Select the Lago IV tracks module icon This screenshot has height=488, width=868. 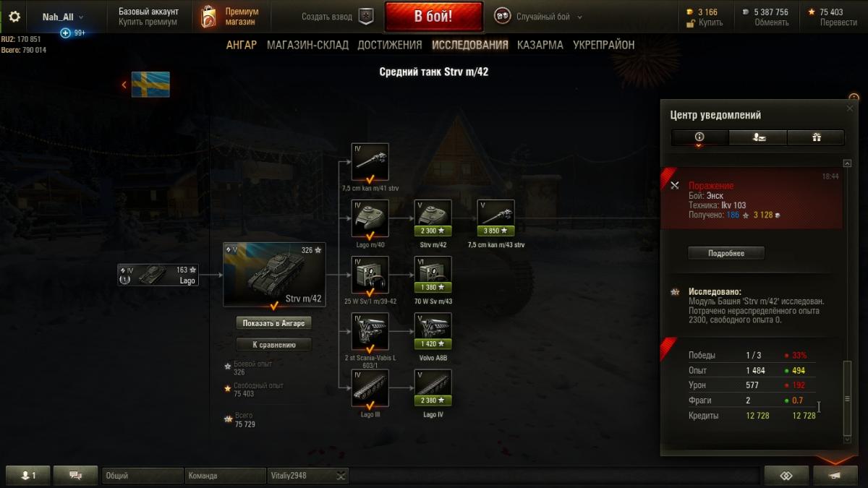433,388
